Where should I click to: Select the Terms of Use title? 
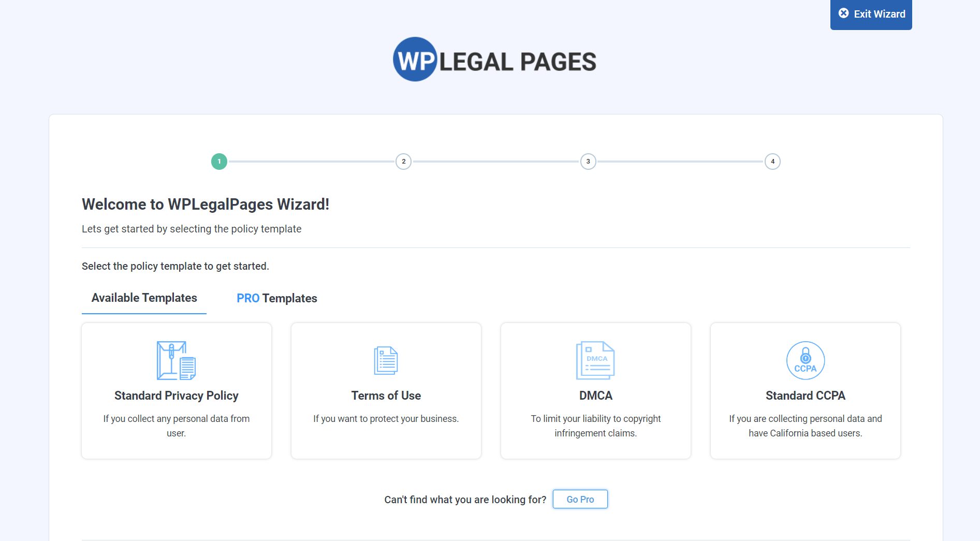point(386,396)
